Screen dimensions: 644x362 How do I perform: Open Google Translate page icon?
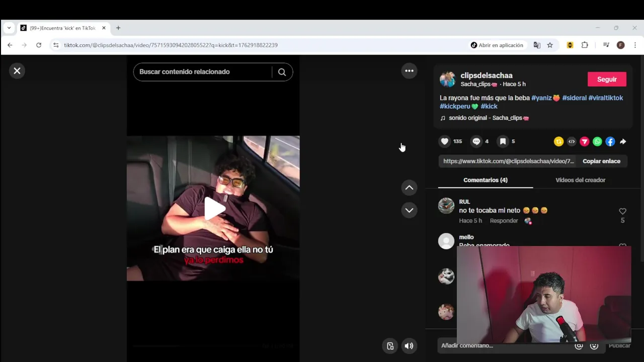537,45
